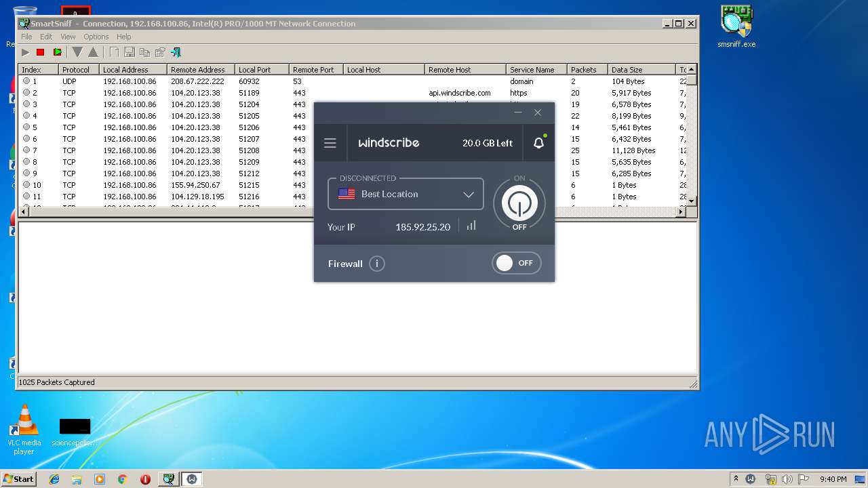Viewport: 868px width, 488px height.
Task: Open smsniff.exe desktop icon
Action: [736, 27]
